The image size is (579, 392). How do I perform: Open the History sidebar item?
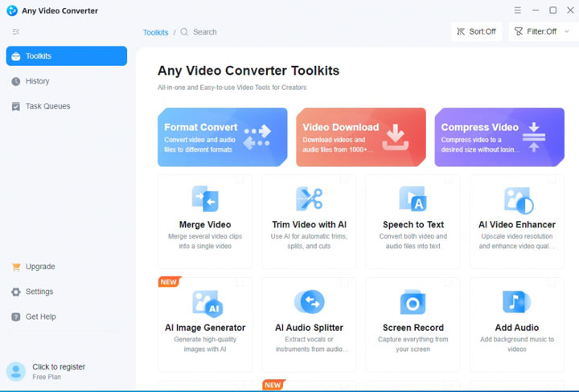point(67,81)
